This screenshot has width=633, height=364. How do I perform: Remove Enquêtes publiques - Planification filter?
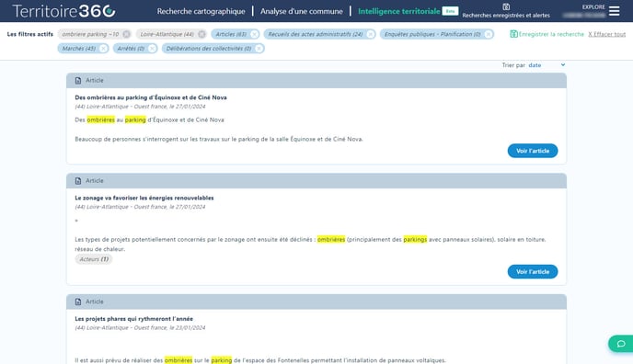coord(488,34)
